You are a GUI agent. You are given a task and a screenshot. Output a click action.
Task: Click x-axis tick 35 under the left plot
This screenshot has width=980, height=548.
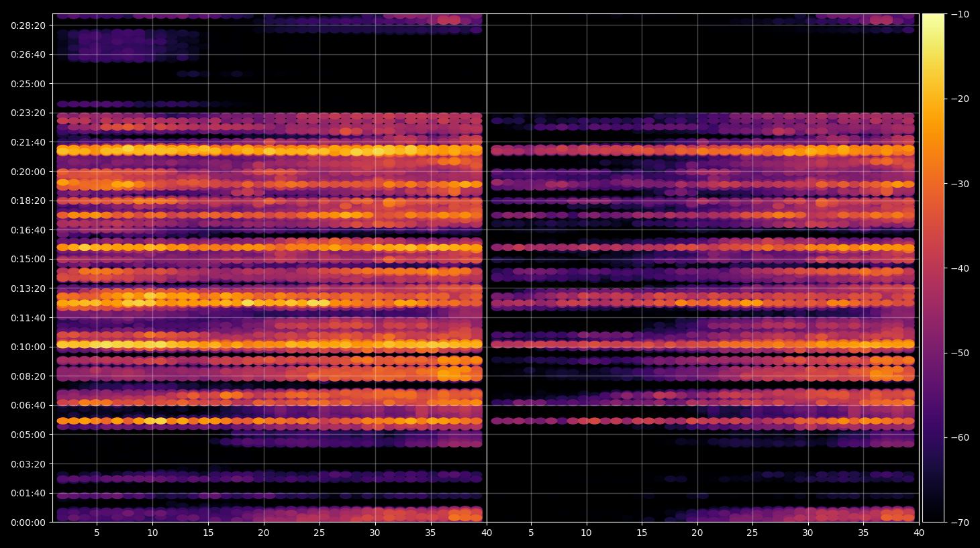[x=430, y=533]
